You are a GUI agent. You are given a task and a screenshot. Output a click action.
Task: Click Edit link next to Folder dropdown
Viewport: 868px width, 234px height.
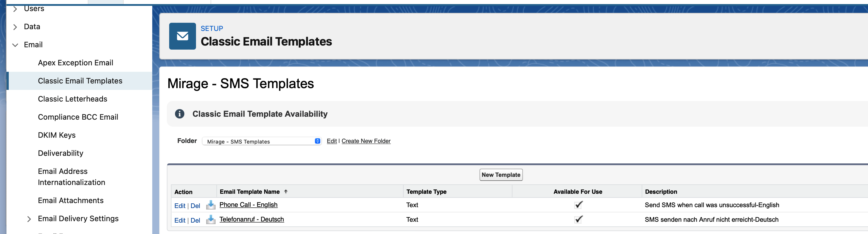pyautogui.click(x=332, y=141)
